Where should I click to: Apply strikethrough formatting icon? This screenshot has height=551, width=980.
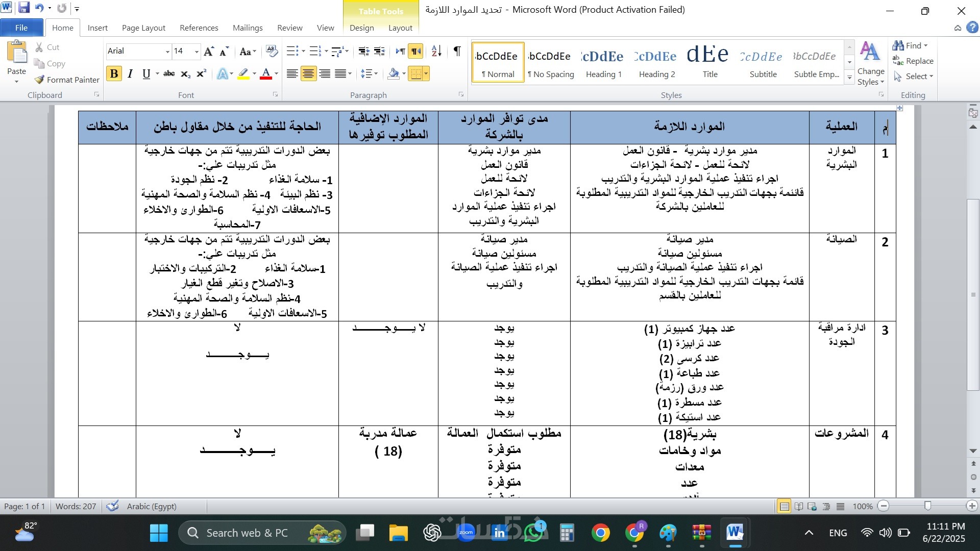point(169,74)
